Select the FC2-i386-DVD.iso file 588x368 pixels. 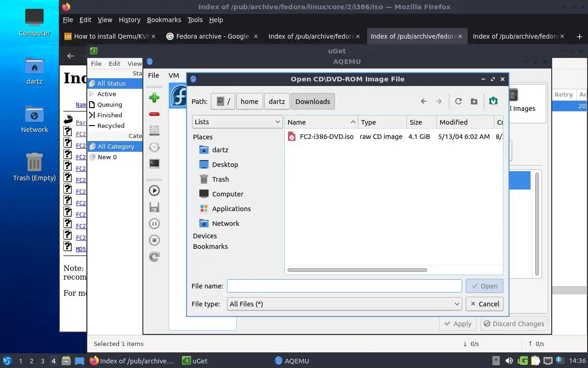click(327, 137)
